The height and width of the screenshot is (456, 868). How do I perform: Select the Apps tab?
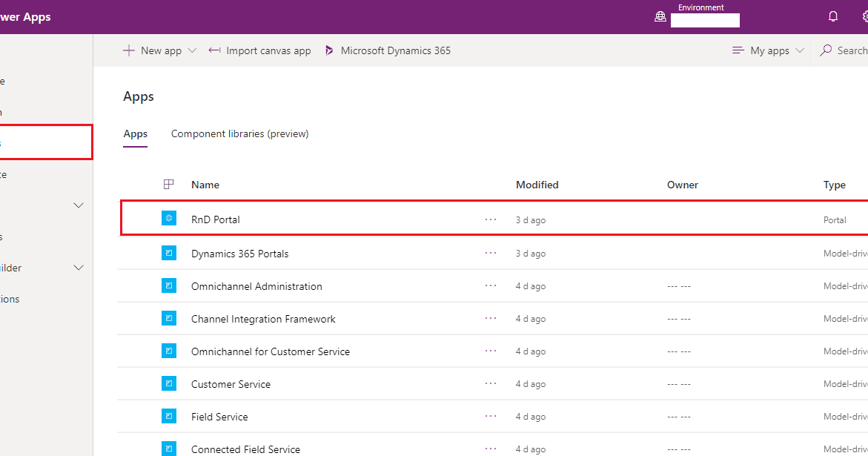point(135,133)
